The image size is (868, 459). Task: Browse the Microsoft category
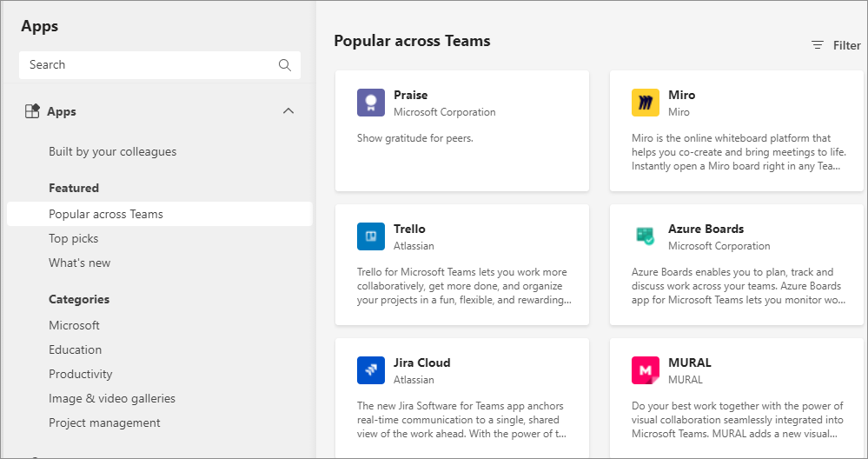pyautogui.click(x=74, y=325)
